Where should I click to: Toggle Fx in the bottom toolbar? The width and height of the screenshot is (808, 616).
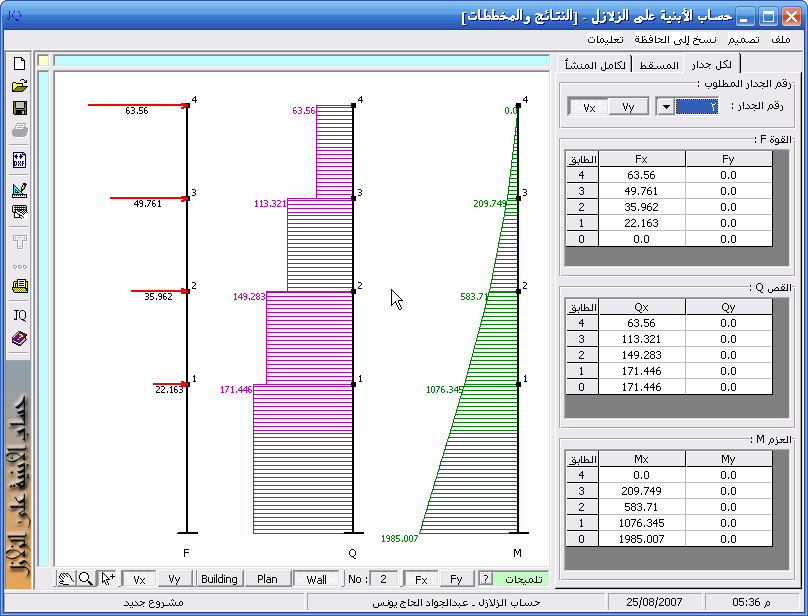point(421,579)
